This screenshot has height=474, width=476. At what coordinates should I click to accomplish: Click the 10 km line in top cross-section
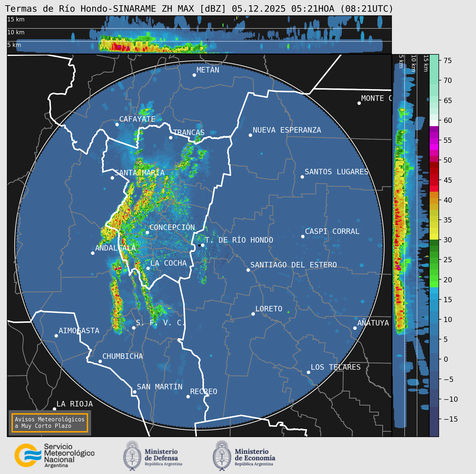click(199, 29)
